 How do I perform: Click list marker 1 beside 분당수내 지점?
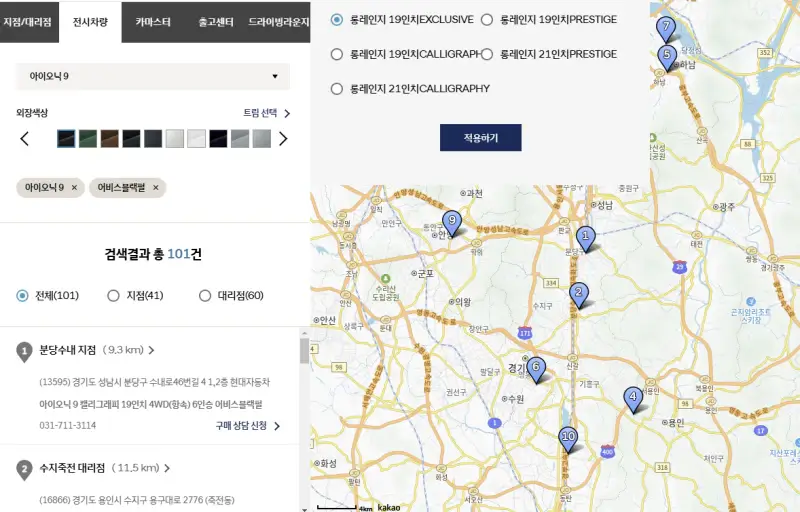24,352
